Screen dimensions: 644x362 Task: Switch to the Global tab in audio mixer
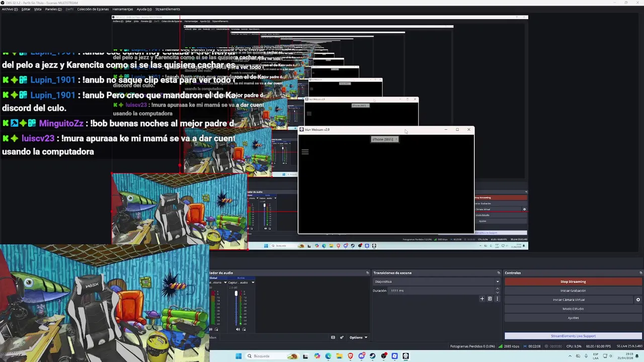(213, 278)
